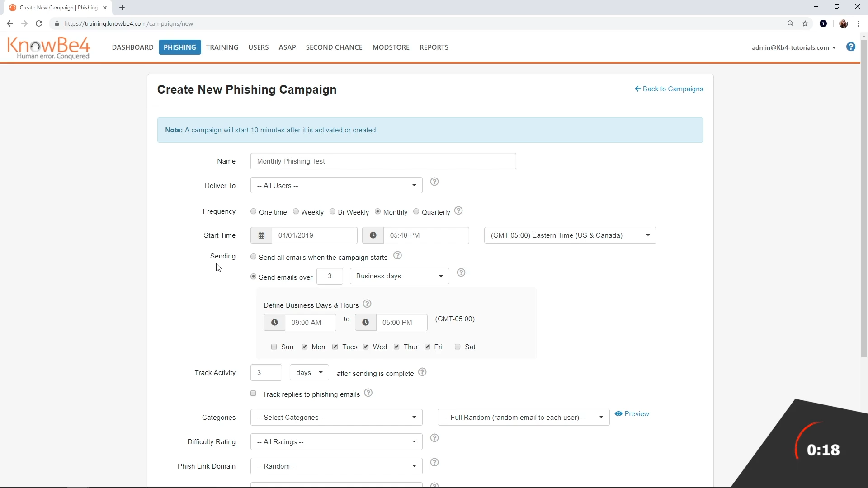Bookmark page with the star icon
This screenshot has width=868, height=488.
point(805,23)
